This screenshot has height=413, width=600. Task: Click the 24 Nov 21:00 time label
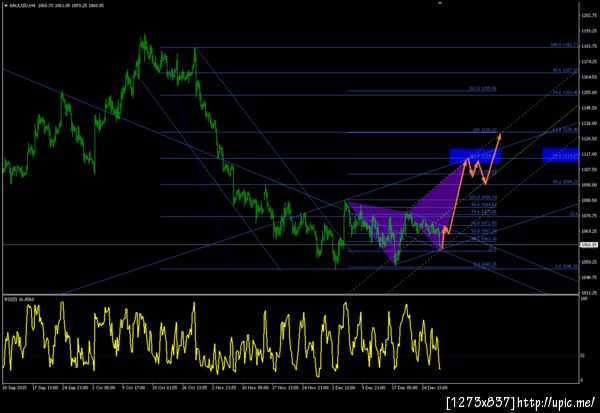pos(315,388)
